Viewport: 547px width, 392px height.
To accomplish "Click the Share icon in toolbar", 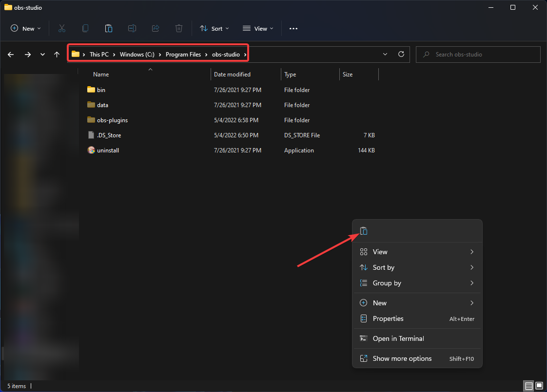I will click(156, 29).
